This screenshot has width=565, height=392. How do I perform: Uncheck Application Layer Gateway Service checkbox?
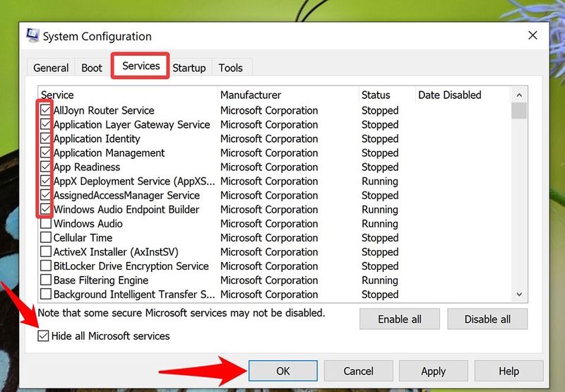tap(45, 124)
